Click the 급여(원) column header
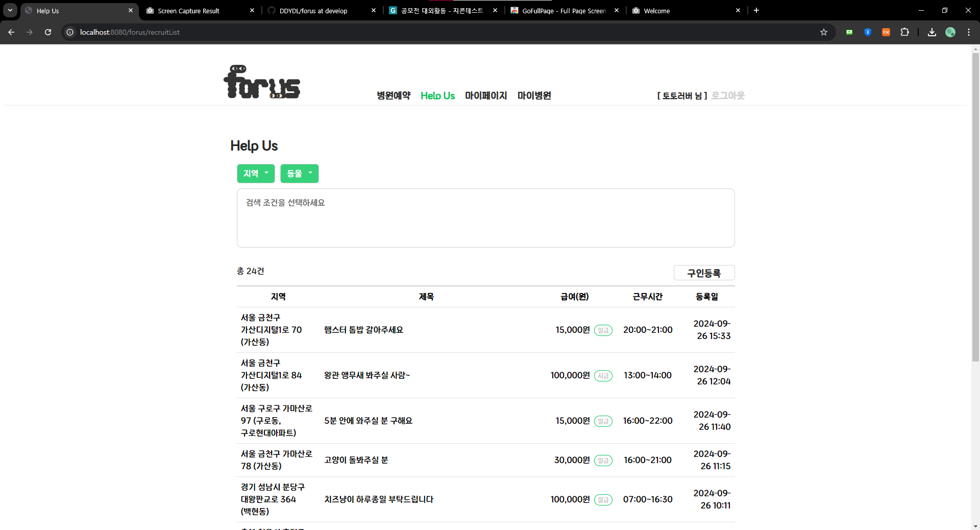 [x=575, y=297]
